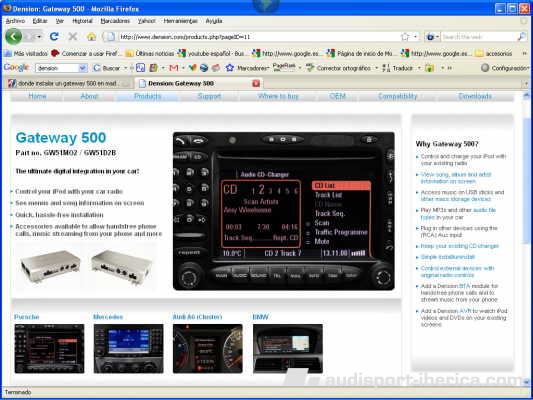Open the back/forward history dropdown arrow
533x400 pixels.
(40, 36)
